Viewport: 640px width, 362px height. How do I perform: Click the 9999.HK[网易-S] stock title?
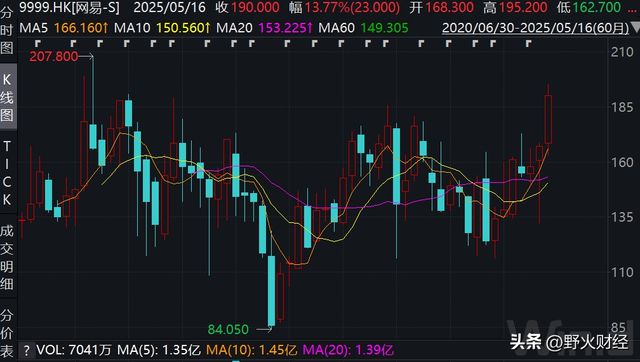(x=69, y=7)
